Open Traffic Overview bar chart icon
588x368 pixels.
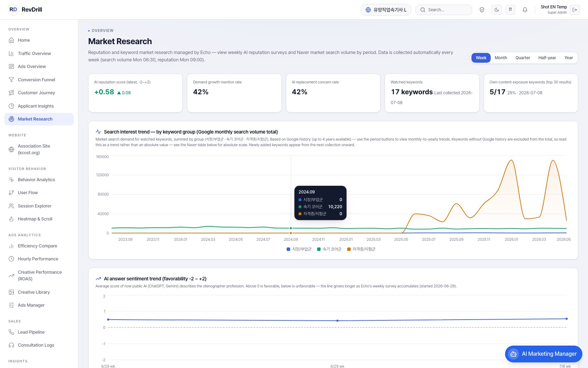coord(12,53)
